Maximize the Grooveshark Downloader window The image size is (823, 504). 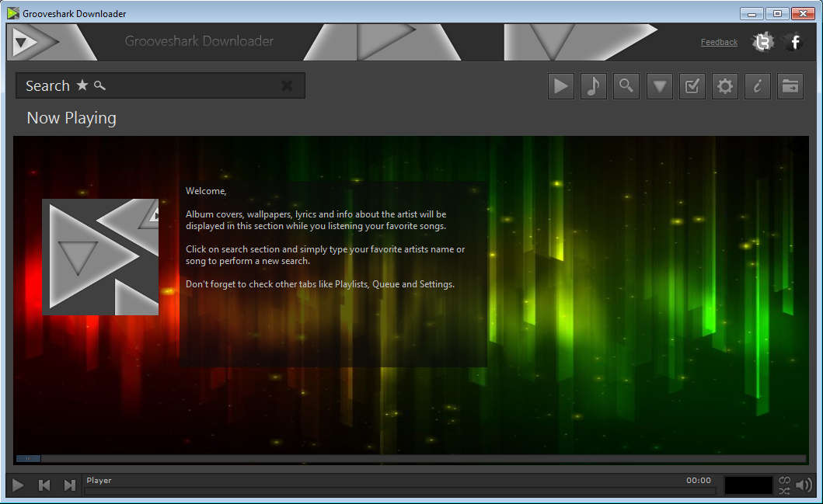coord(777,14)
